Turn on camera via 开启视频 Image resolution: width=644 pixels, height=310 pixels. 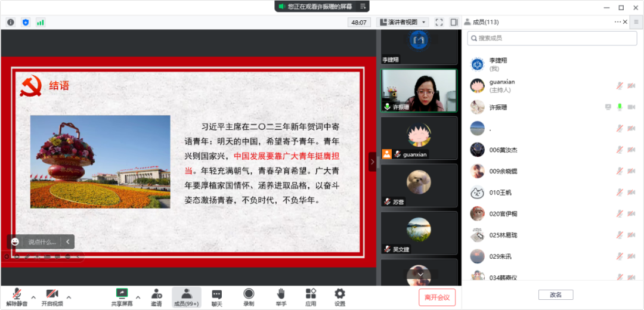click(x=52, y=296)
